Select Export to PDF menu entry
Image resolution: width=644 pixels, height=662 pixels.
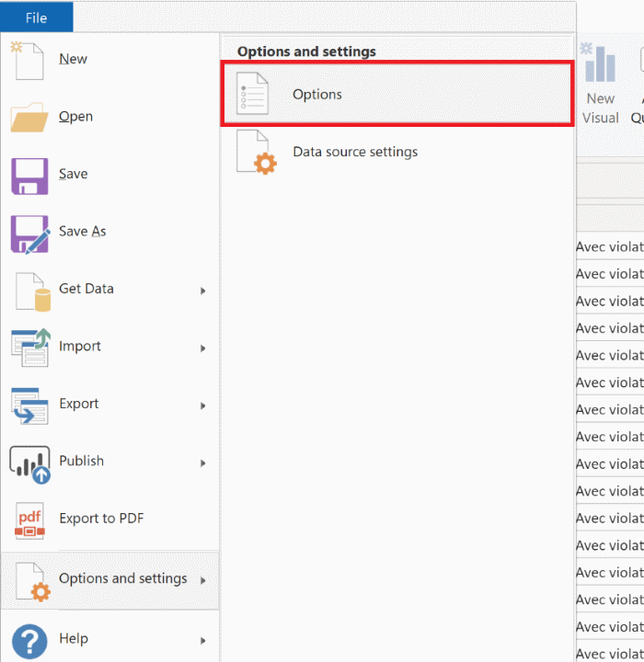pyautogui.click(x=109, y=519)
